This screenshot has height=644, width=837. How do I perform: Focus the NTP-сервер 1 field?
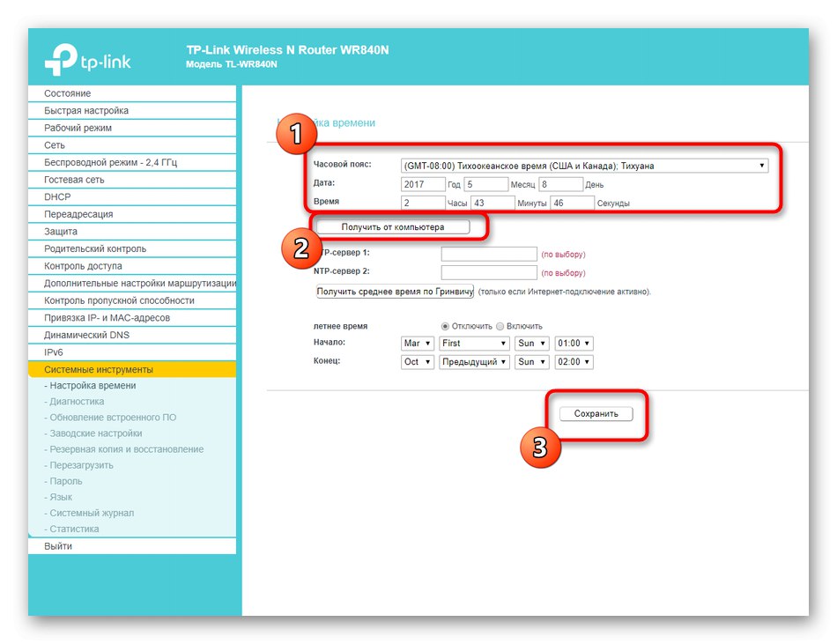click(489, 254)
